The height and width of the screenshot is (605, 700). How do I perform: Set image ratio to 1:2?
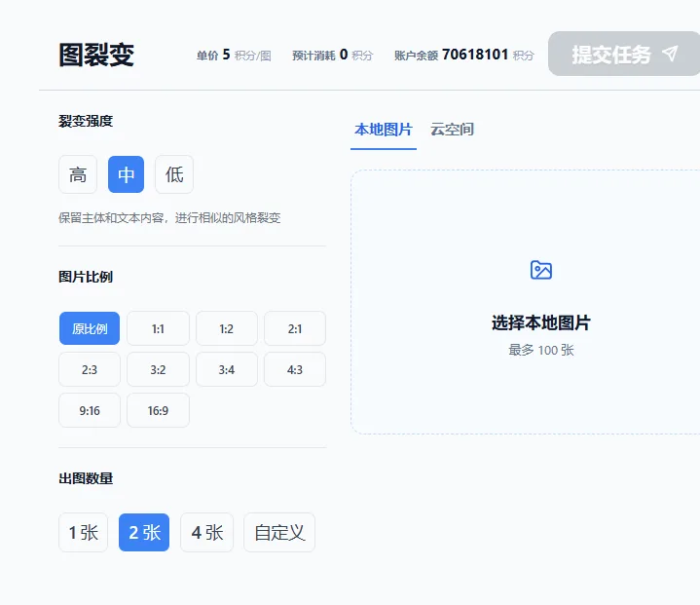226,328
